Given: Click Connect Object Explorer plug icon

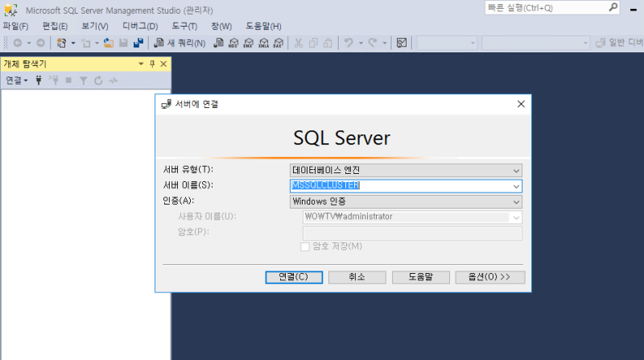Looking at the screenshot, I should pyautogui.click(x=39, y=81).
